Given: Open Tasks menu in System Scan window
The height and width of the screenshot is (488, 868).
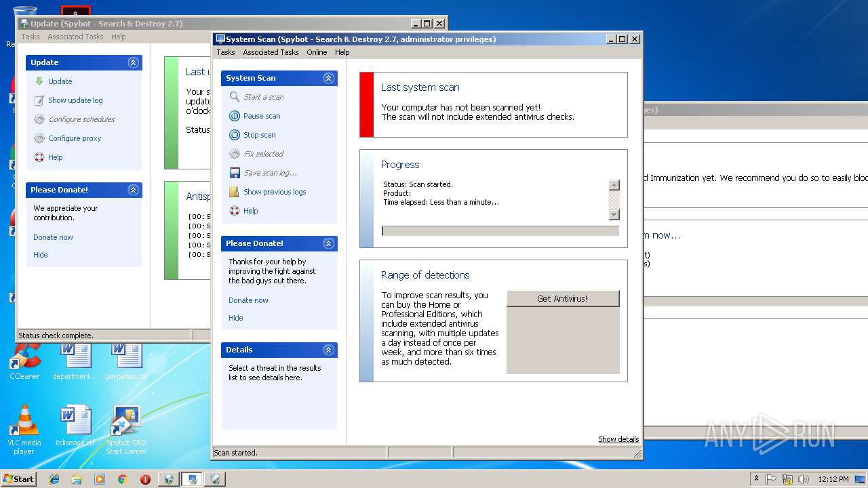Looking at the screenshot, I should (226, 52).
